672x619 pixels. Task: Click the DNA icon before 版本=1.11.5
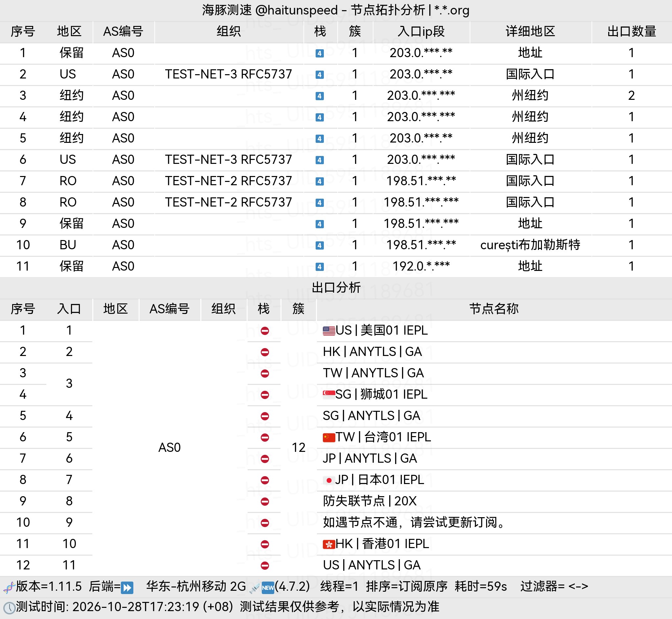tap(9, 587)
